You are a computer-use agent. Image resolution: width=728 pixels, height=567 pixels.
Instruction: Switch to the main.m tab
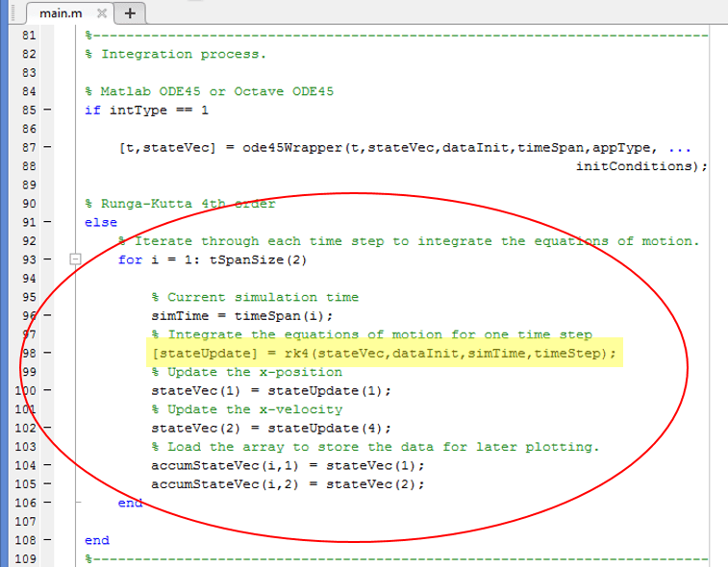point(60,12)
